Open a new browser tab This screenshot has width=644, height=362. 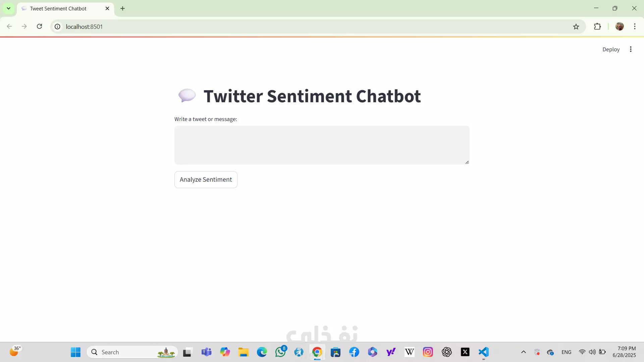click(123, 8)
